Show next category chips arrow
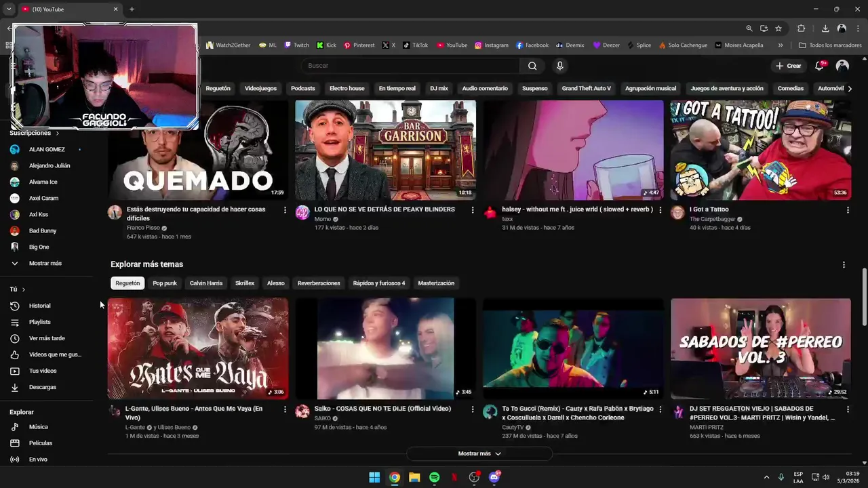This screenshot has width=868, height=488. (x=850, y=89)
